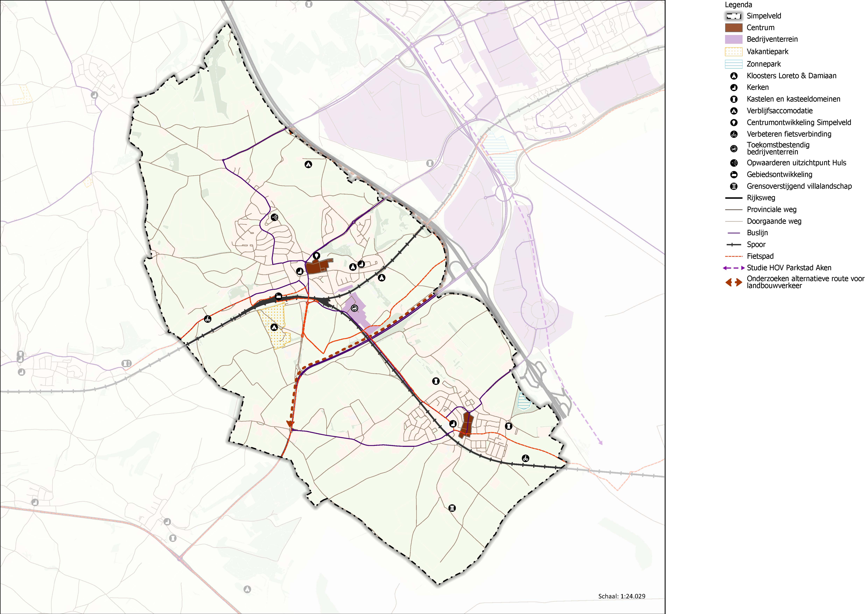Click the 'Gebiedsontwikkeling' legend label
The image size is (868, 614).
pos(779,175)
